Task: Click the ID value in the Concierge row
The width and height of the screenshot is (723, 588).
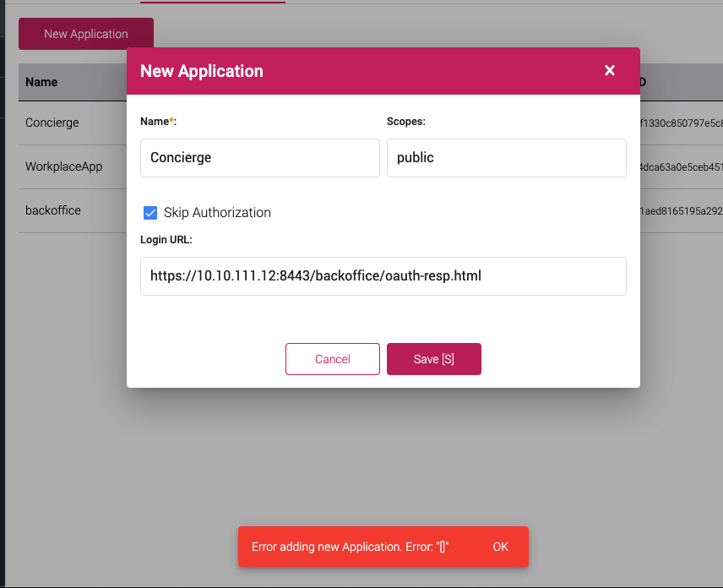Action: point(681,123)
